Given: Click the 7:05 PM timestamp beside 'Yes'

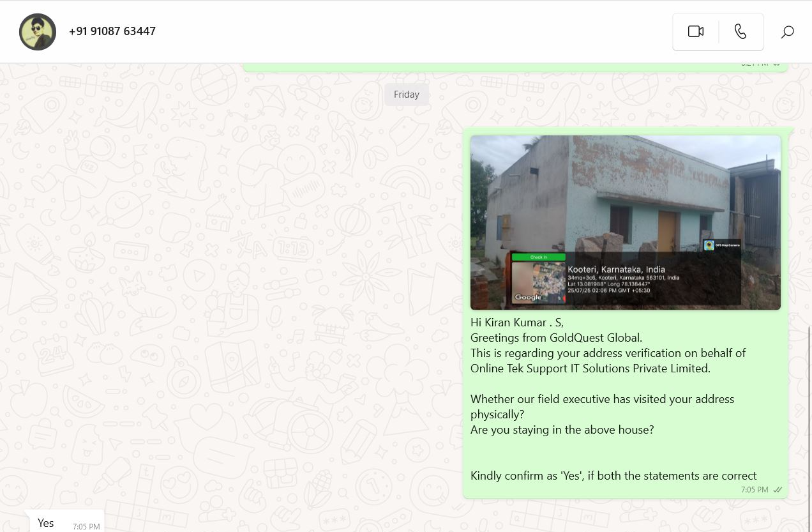Looking at the screenshot, I should point(86,527).
